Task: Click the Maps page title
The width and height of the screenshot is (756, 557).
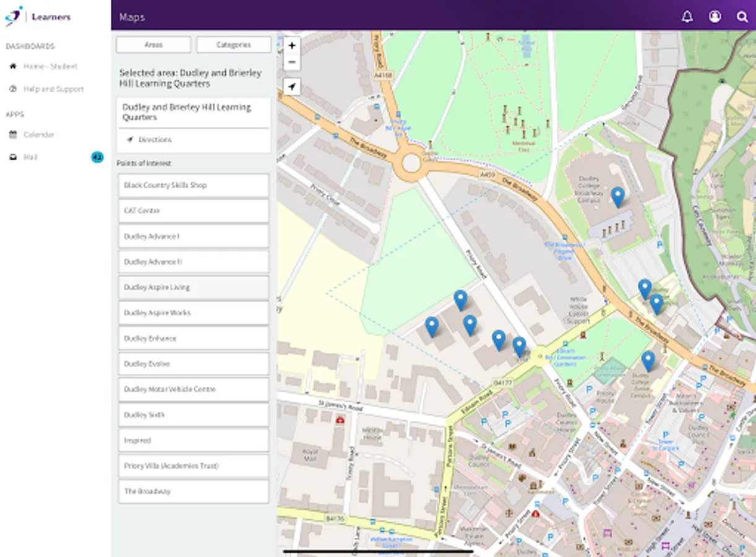Action: tap(132, 17)
